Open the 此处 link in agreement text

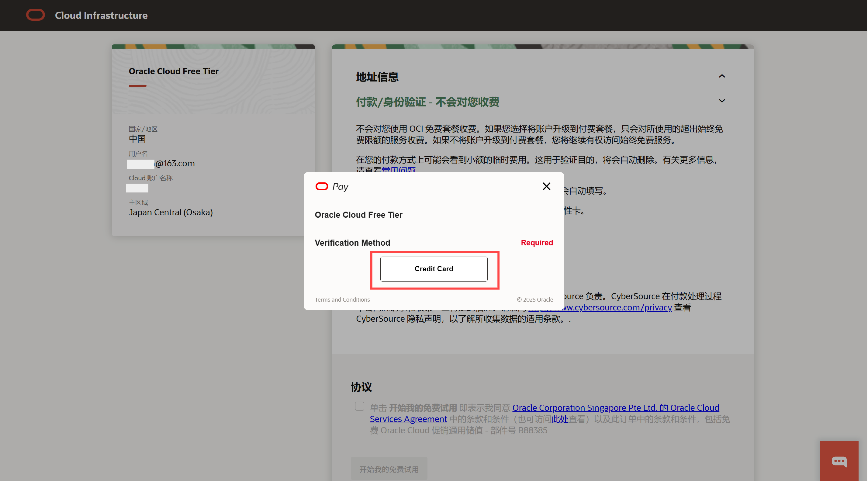point(559,419)
